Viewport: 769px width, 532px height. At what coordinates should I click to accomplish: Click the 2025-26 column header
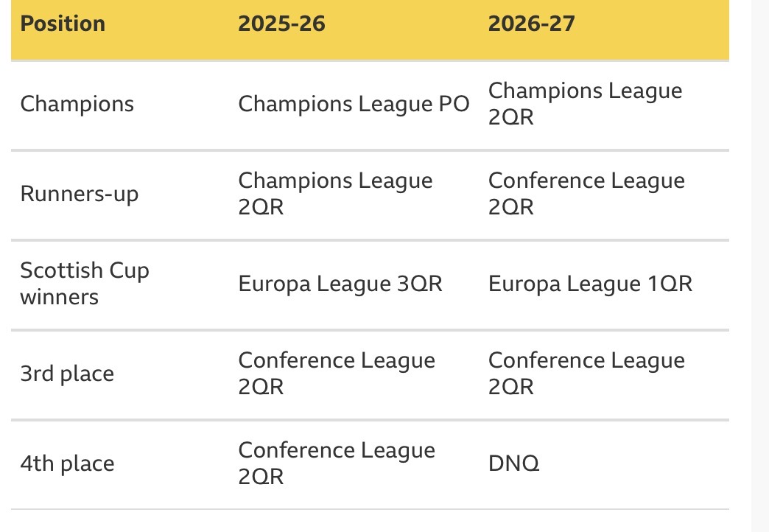coord(281,24)
